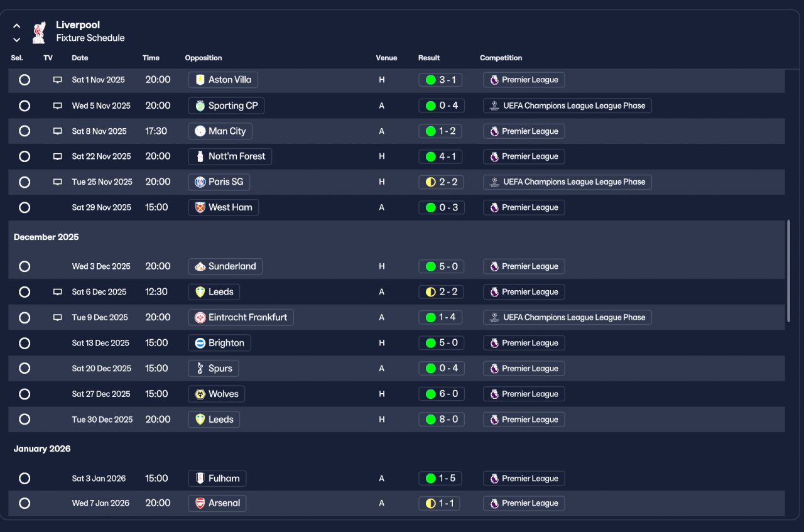Select the West Ham fixture radio button
Image resolution: width=804 pixels, height=532 pixels.
(24, 207)
